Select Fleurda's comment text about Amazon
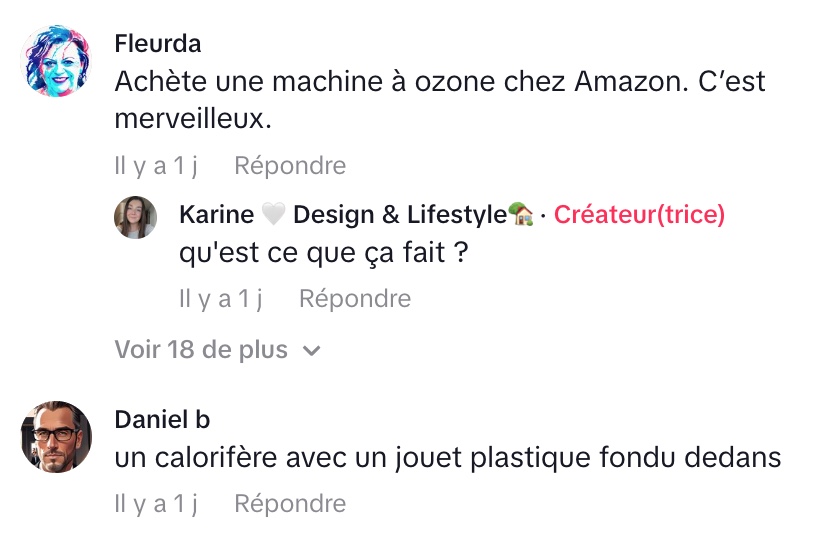The width and height of the screenshot is (824, 536). pos(440,100)
